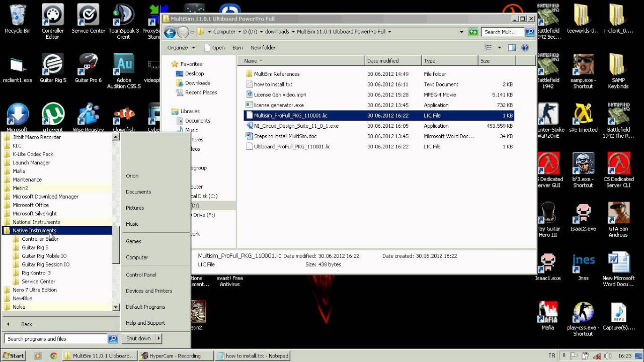Viewport: 644px width, 362px height.
Task: Open Guitar Rig Session IO in Start menu
Action: click(x=45, y=264)
